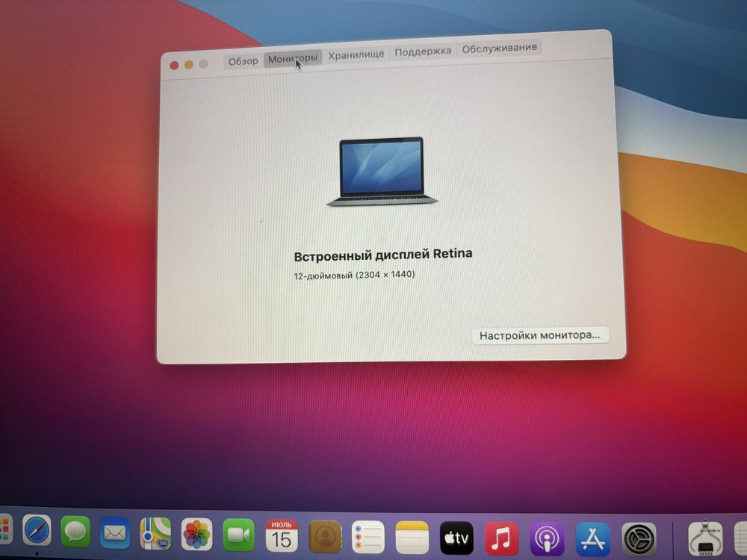Click the Встроенный дисплей Retina heading
This screenshot has width=747, height=560.
click(383, 255)
